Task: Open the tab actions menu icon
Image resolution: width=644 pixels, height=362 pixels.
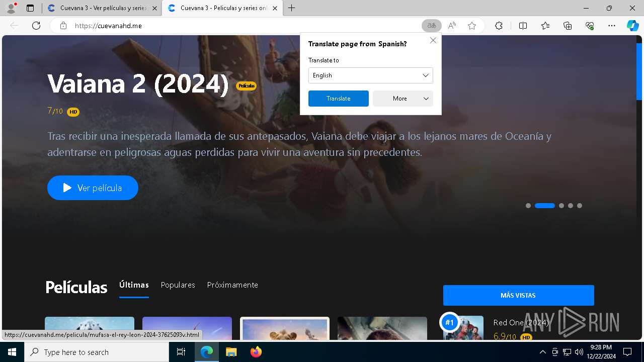Action: [x=30, y=8]
